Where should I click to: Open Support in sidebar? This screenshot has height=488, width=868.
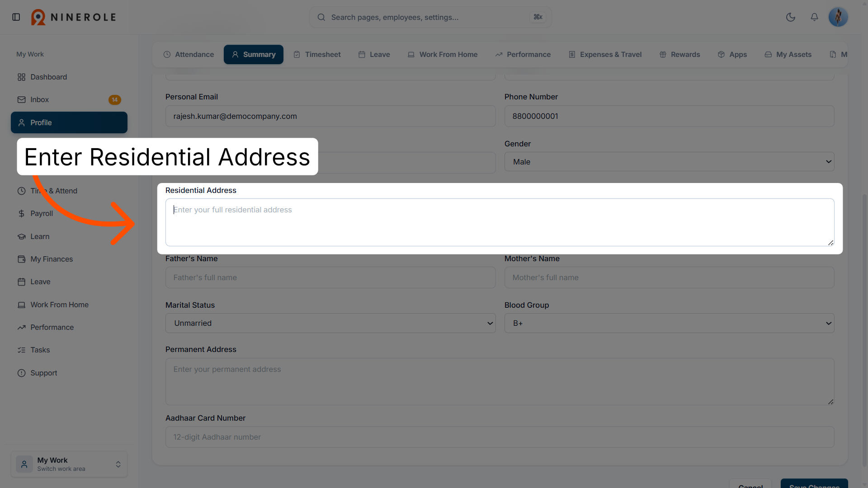coord(69,373)
